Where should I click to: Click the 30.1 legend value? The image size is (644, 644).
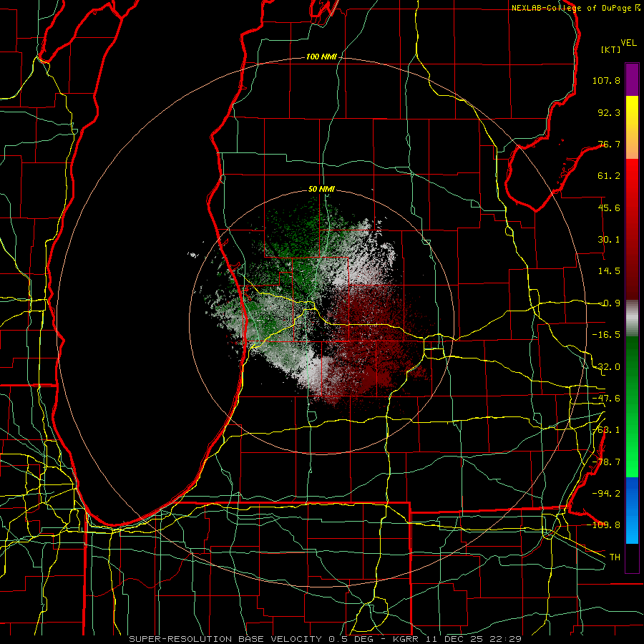[609, 240]
